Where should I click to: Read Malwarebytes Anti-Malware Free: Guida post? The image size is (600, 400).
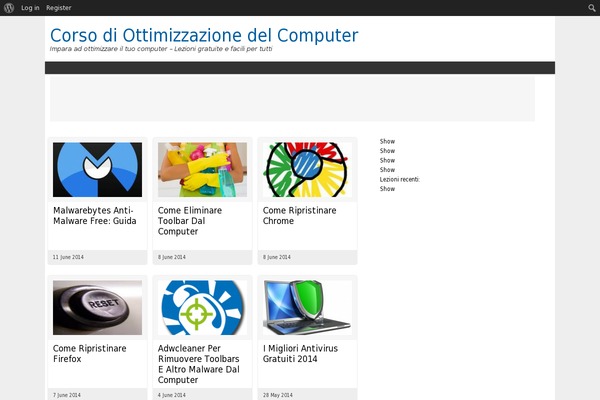tap(95, 216)
